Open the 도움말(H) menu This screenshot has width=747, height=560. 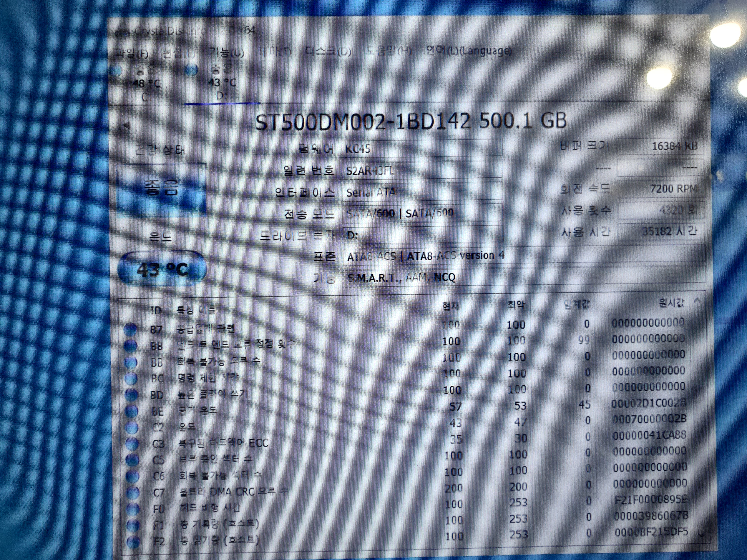(388, 51)
